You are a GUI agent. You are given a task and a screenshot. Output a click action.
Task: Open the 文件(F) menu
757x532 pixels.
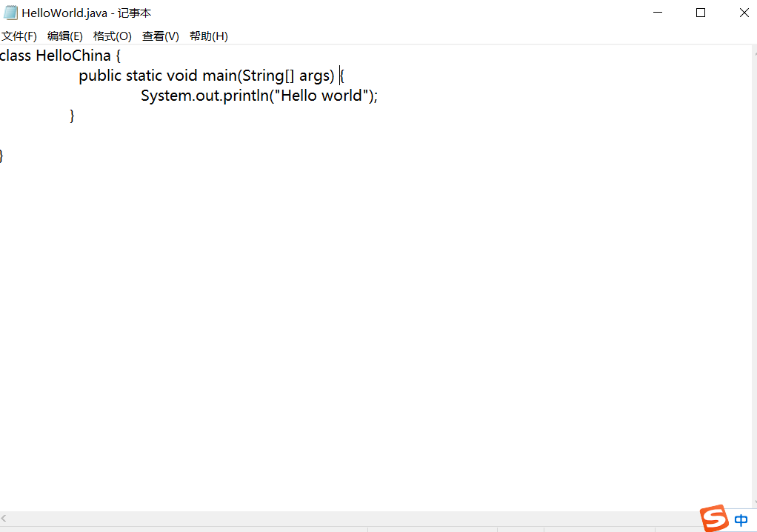[19, 36]
